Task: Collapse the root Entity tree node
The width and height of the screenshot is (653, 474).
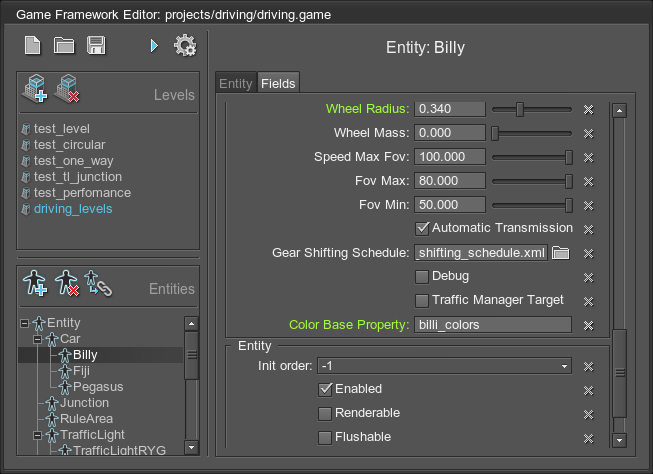Action: click(25, 323)
